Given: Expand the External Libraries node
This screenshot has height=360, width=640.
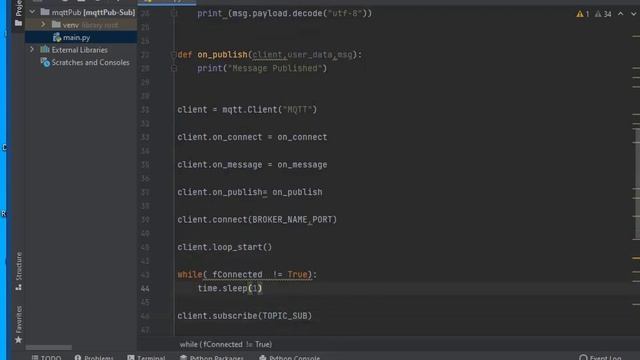Looking at the screenshot, I should pyautogui.click(x=32, y=50).
